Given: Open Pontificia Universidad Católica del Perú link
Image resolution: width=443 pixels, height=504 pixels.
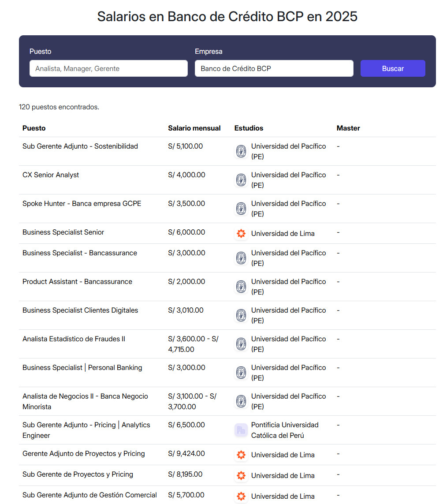Looking at the screenshot, I should pos(285,430).
